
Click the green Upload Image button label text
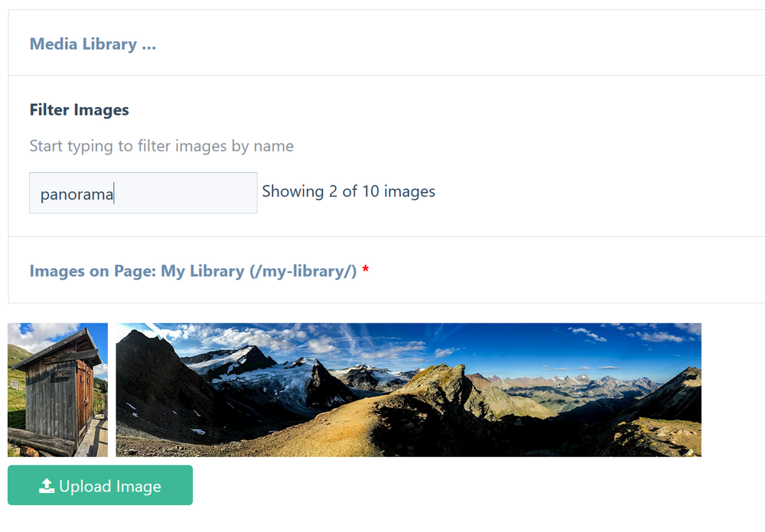tap(111, 485)
